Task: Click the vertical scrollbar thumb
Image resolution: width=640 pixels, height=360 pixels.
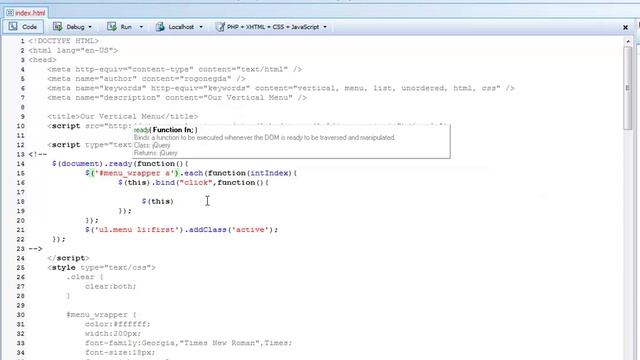Action: point(628,88)
